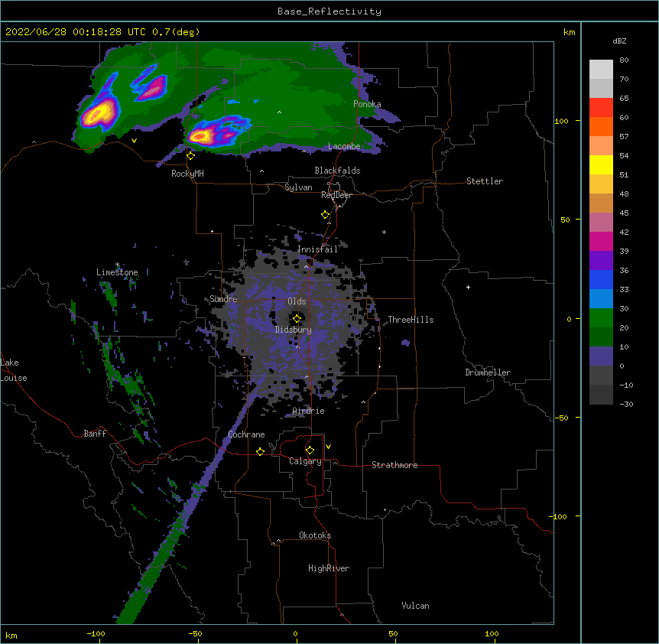Select the Okotoks label
Viewport: 659px width, 644px height.
pyautogui.click(x=315, y=535)
